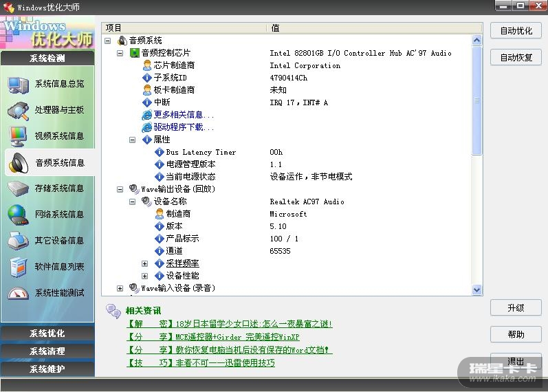This screenshot has height=392, width=548.
Task: Select the value '设备运作，非节电模式'
Action: pyautogui.click(x=311, y=177)
